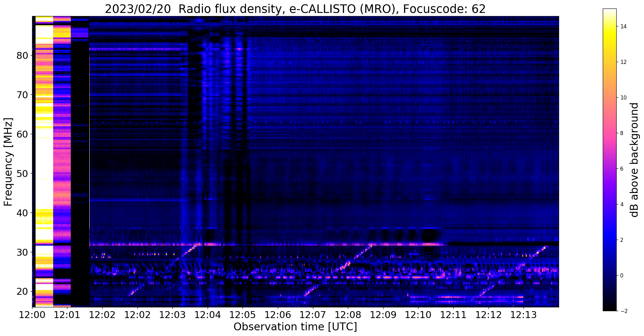
Task: Pick the colorbar tick label 4
Action: (x=621, y=205)
